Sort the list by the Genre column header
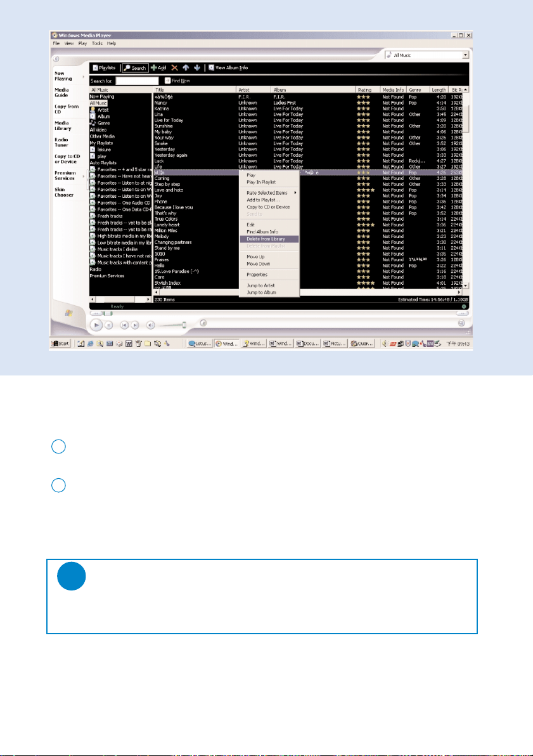This screenshot has height=756, width=533. [x=418, y=89]
